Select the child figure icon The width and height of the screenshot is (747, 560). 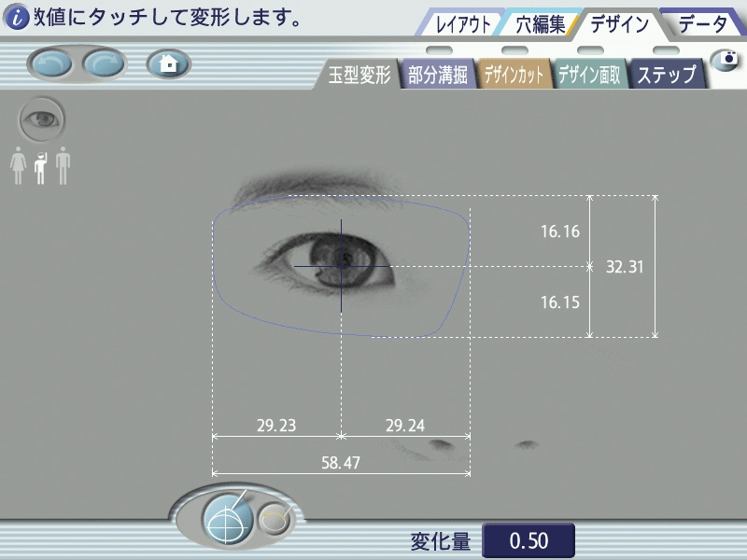tap(41, 168)
